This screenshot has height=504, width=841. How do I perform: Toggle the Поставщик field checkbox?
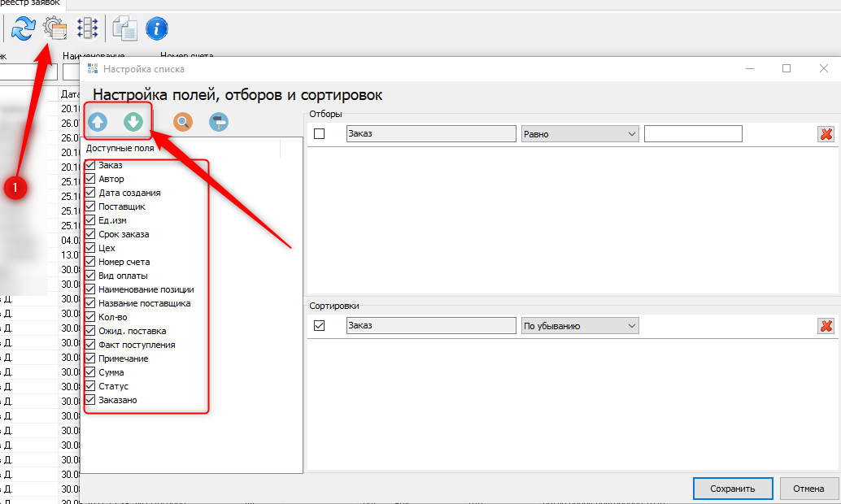click(x=90, y=206)
